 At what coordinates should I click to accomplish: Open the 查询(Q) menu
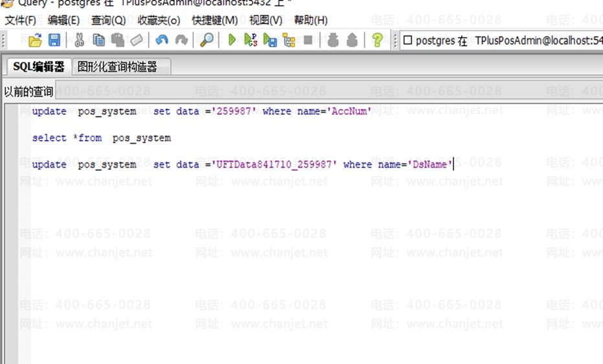pos(108,20)
